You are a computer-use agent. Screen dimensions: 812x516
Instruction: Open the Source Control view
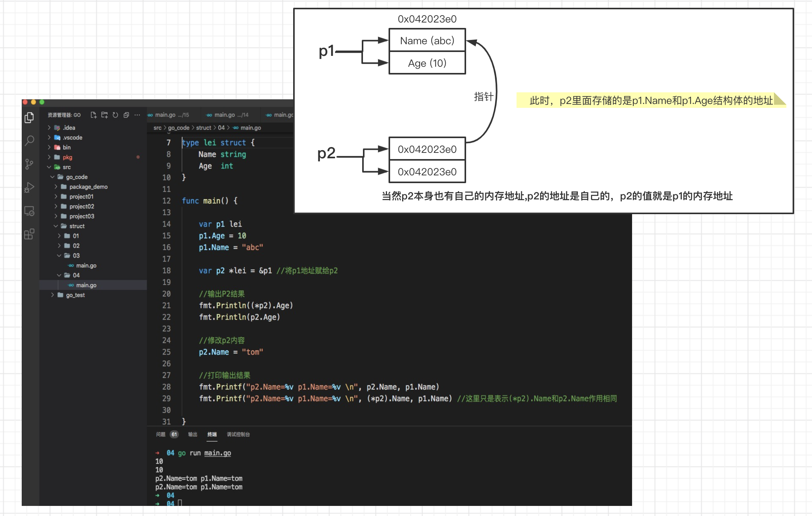29,164
